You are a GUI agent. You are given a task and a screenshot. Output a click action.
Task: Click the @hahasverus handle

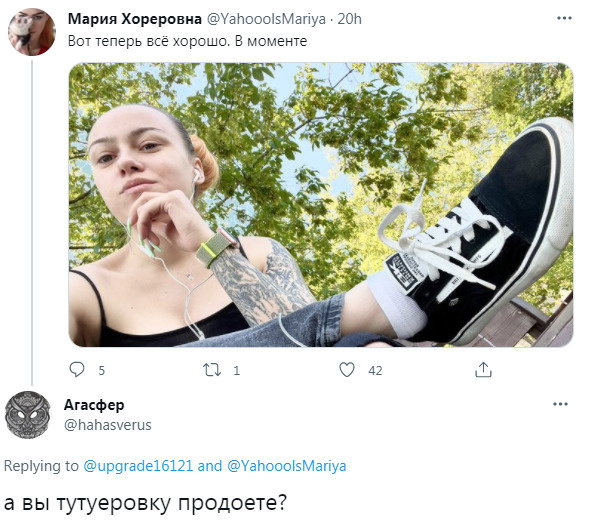(x=108, y=425)
